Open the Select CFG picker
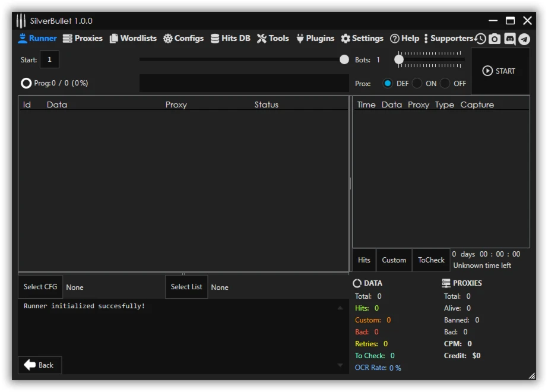 point(40,287)
